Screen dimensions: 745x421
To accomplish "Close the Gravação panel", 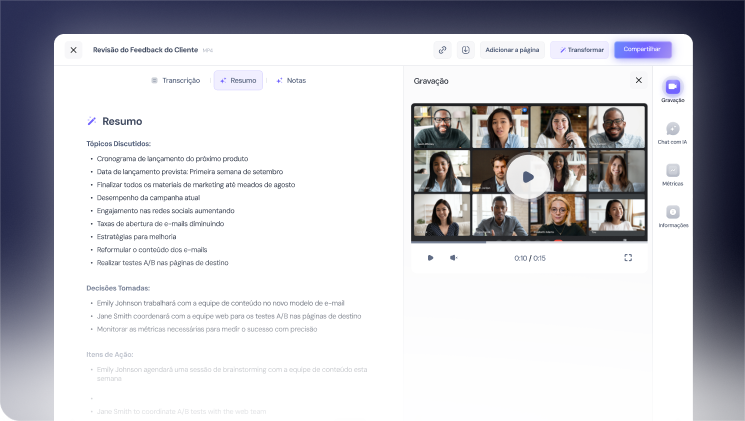I will click(x=639, y=80).
